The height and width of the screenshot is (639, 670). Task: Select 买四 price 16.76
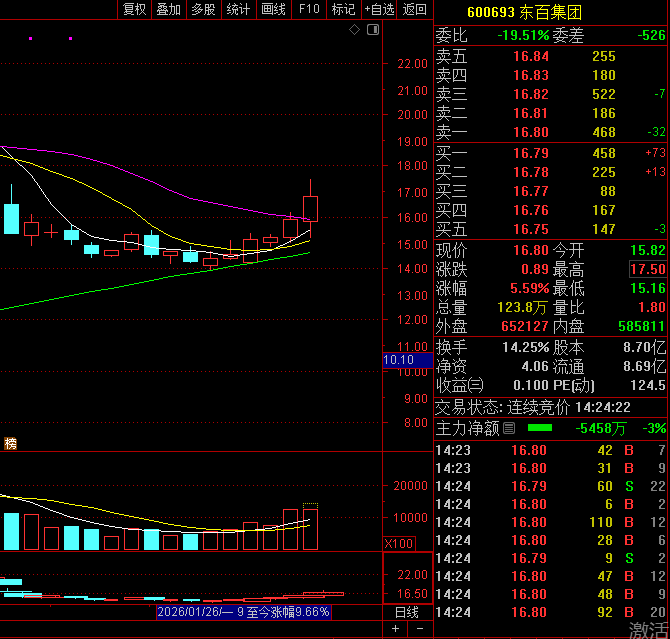pos(531,210)
